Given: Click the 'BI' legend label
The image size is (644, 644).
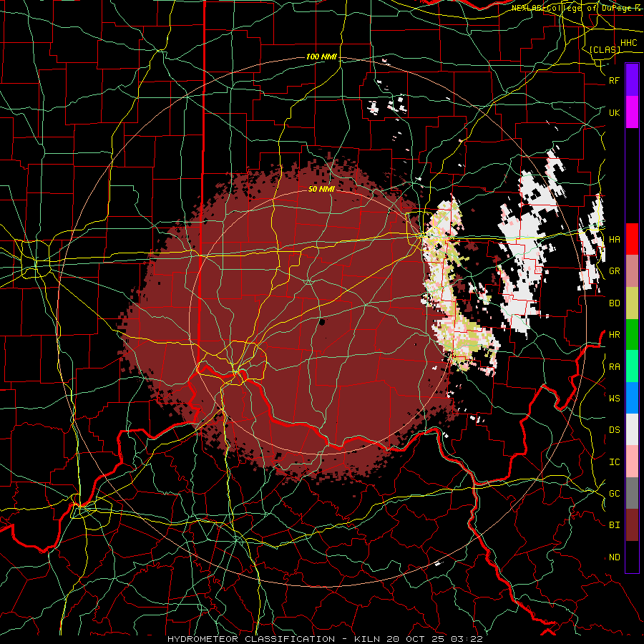Looking at the screenshot, I should [614, 525].
